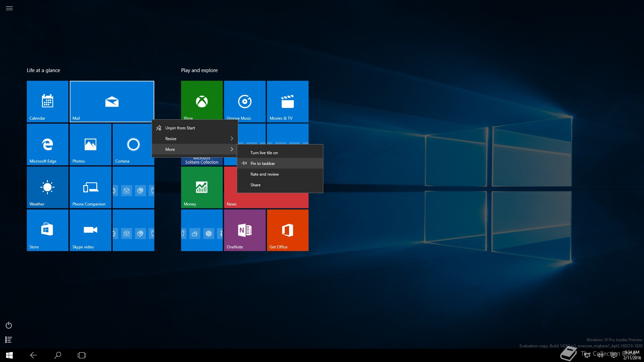Open the Money tile
The height and width of the screenshot is (362, 644).
pos(202,187)
